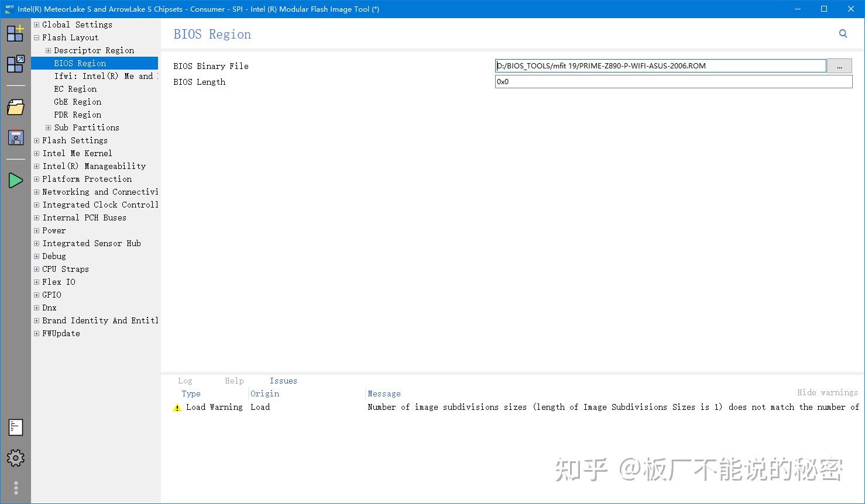Select CPU Straps label in tree

point(66,269)
